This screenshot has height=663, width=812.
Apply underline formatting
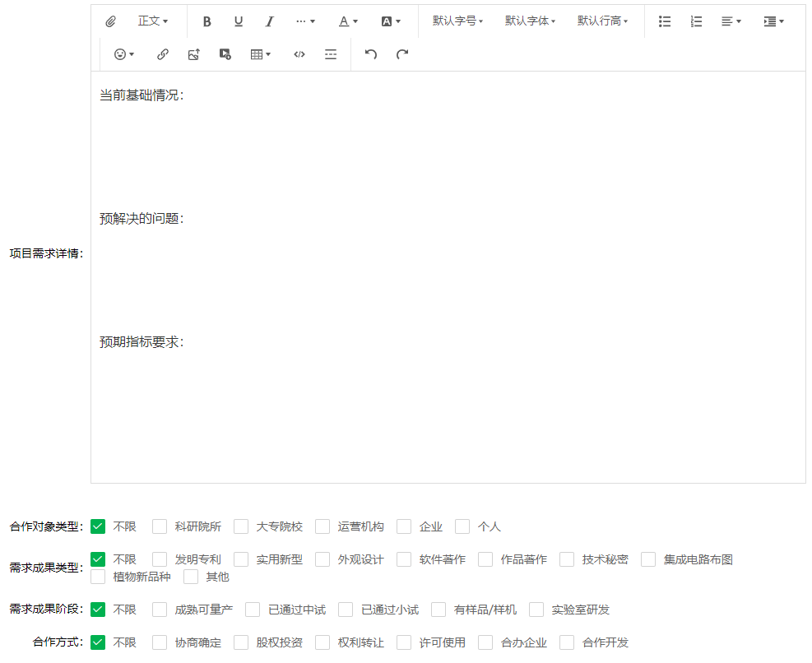pyautogui.click(x=239, y=21)
